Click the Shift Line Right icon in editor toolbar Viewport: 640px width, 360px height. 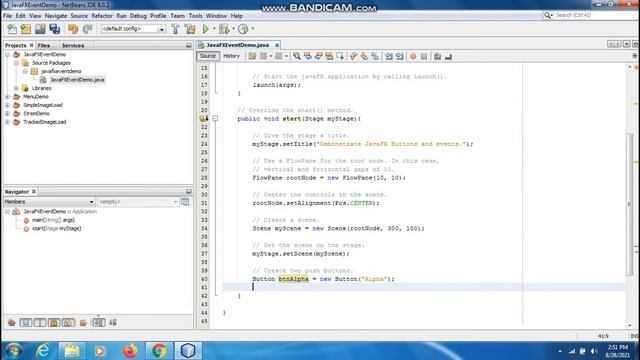tap(400, 56)
